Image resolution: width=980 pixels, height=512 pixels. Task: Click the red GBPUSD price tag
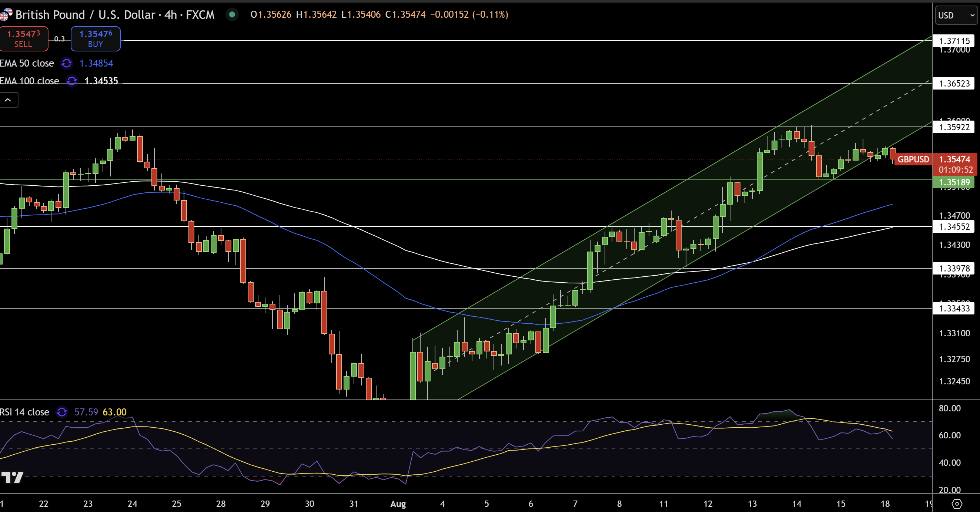[913, 159]
